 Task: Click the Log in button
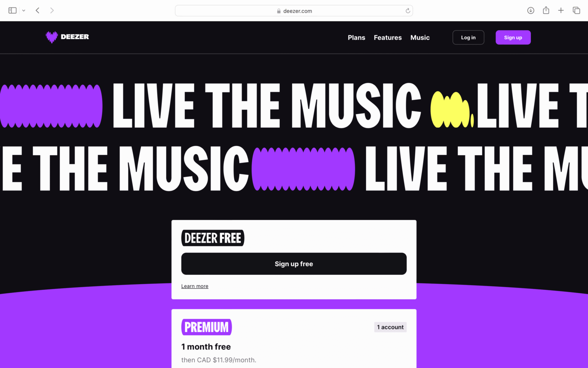[468, 38]
